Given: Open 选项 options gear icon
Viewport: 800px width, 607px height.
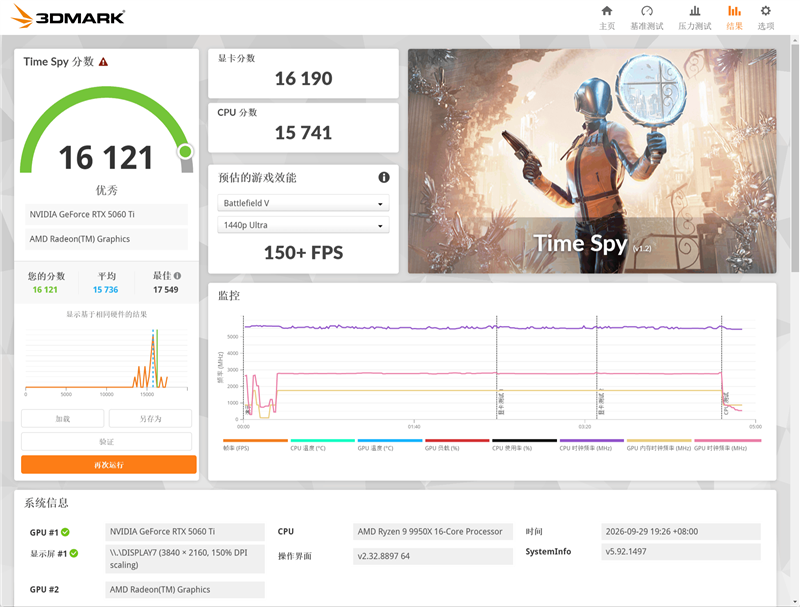Looking at the screenshot, I should coord(766,11).
